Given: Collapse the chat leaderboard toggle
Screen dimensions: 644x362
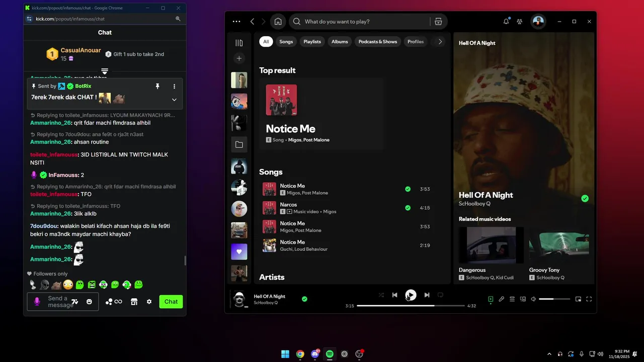Looking at the screenshot, I should (x=105, y=71).
